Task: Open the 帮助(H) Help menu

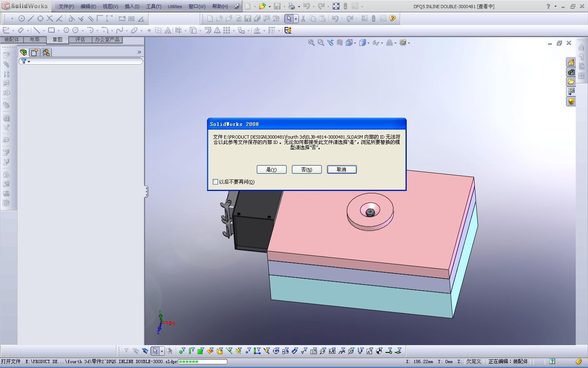Action: click(x=220, y=6)
